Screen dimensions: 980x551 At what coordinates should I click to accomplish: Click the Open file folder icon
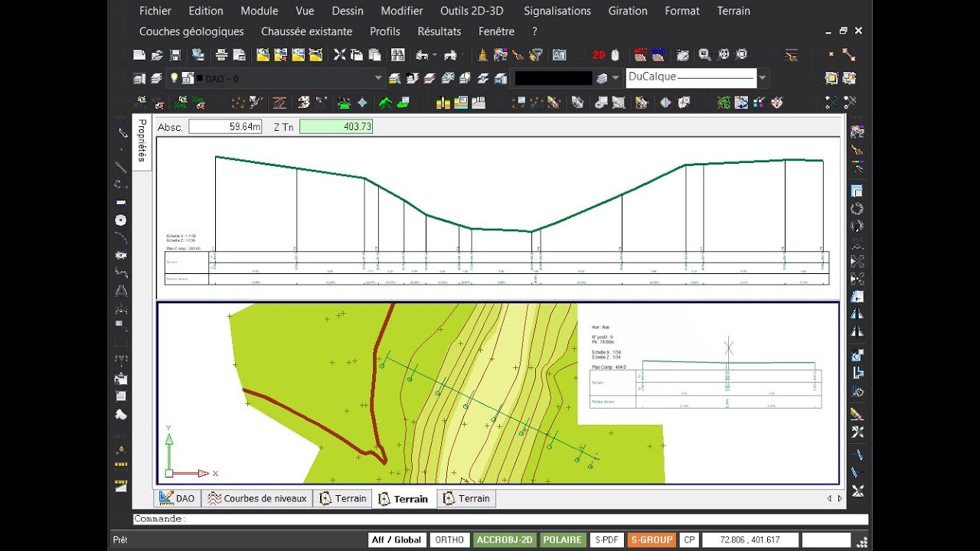[x=157, y=55]
